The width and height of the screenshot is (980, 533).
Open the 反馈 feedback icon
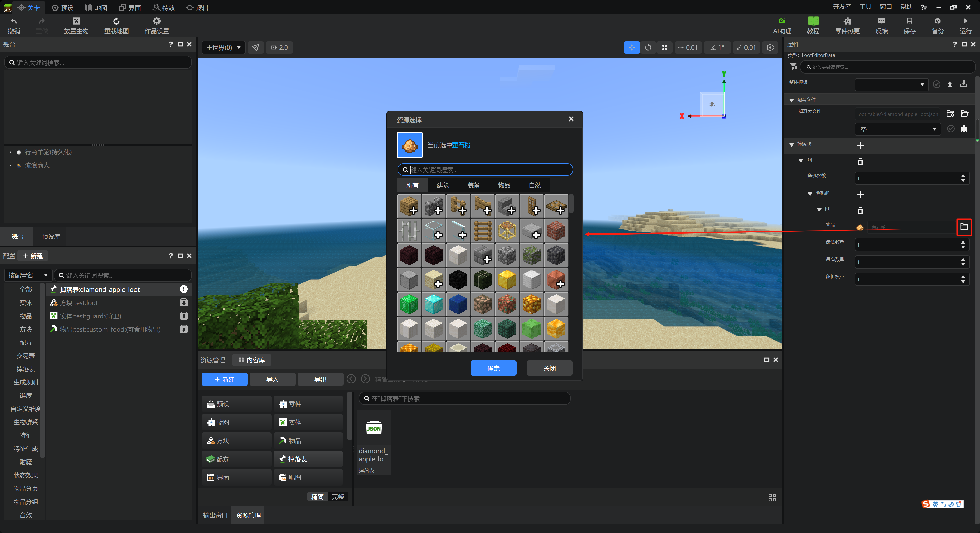pos(881,21)
